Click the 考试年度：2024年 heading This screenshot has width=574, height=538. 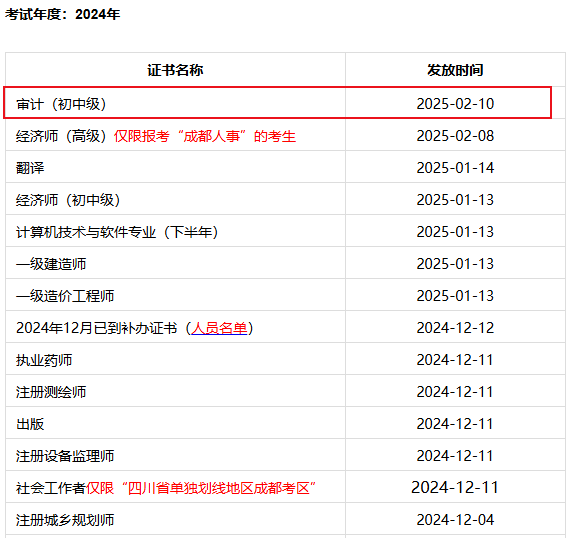click(x=62, y=14)
